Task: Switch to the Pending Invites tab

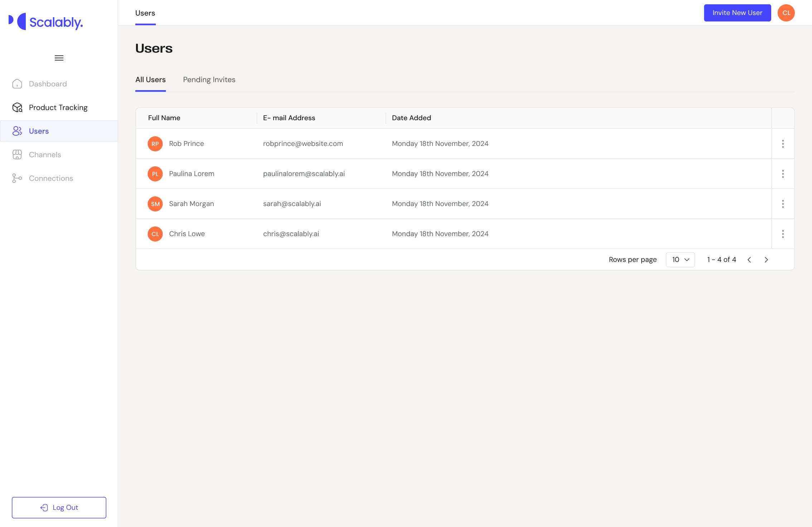Action: pyautogui.click(x=209, y=80)
